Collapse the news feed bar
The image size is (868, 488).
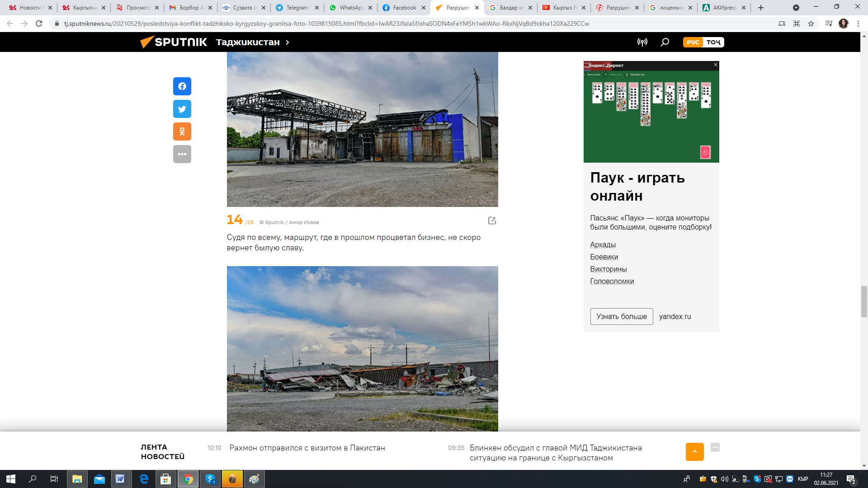715,447
